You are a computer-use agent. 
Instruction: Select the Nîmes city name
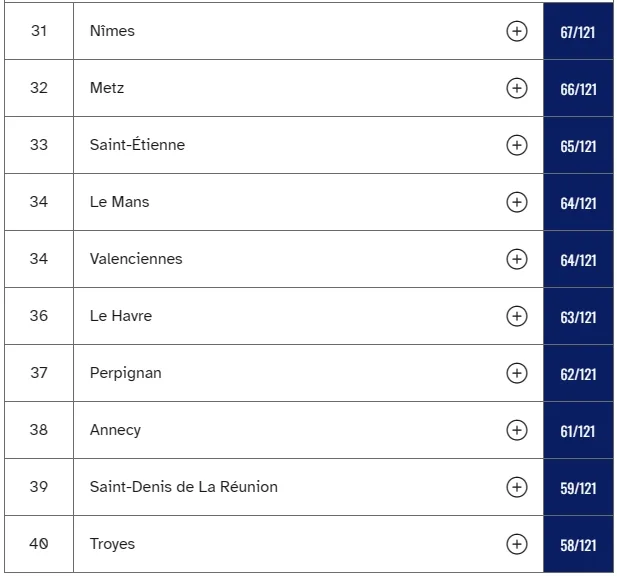pos(112,31)
